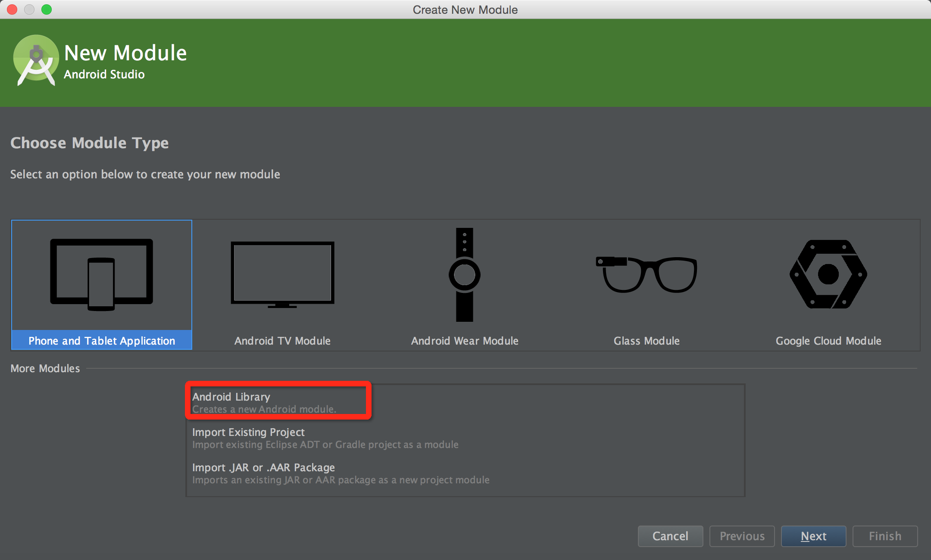This screenshot has height=560, width=931.
Task: Click 'Imports an existing JAR or AAR' description
Action: pos(341,480)
